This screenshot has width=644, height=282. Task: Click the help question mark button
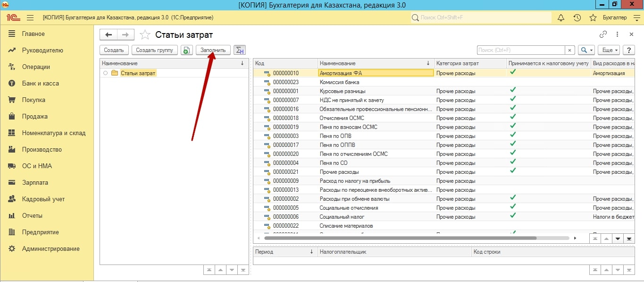pos(628,50)
